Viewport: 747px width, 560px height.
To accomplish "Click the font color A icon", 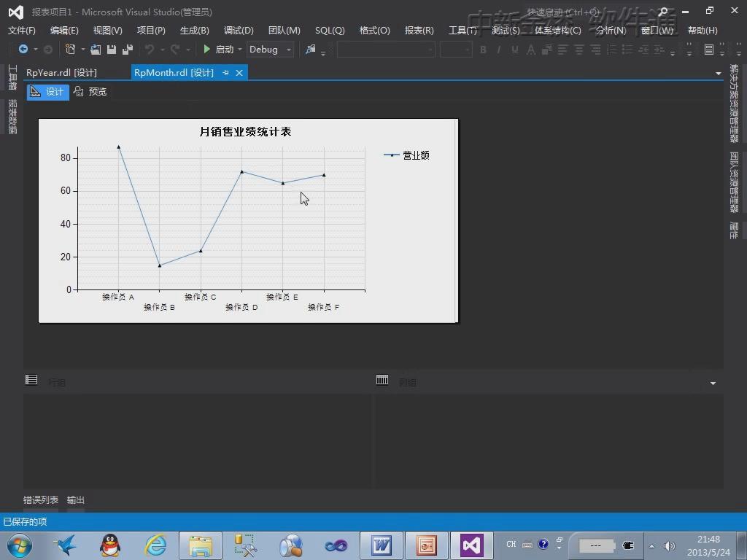I will (531, 50).
